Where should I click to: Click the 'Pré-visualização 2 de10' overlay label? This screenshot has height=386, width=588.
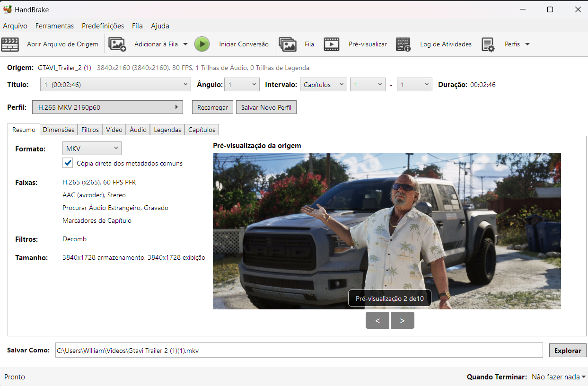pos(390,298)
